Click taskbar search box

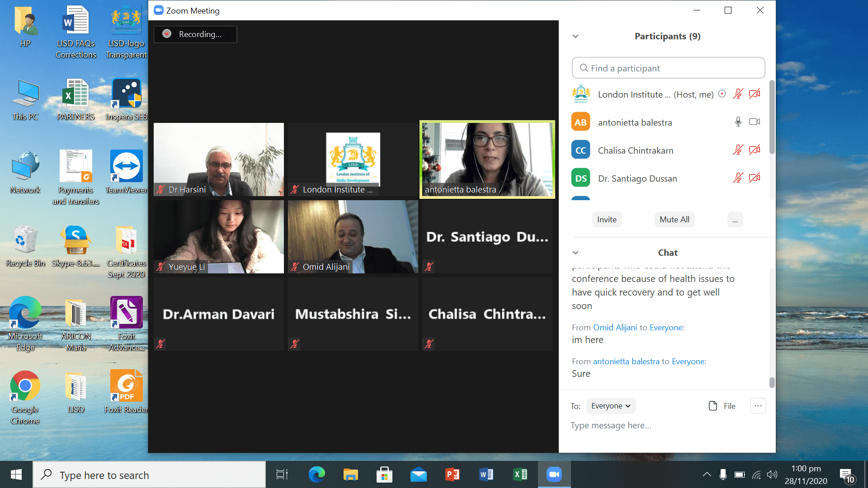point(149,475)
